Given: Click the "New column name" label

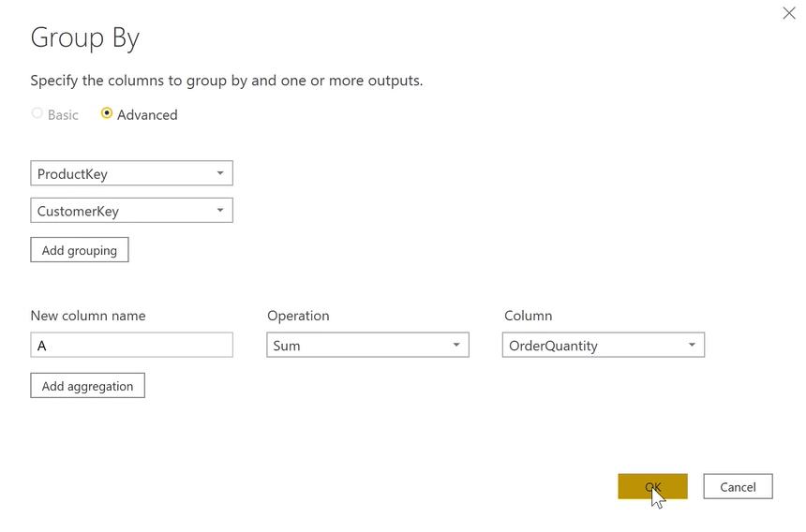Looking at the screenshot, I should point(88,316).
